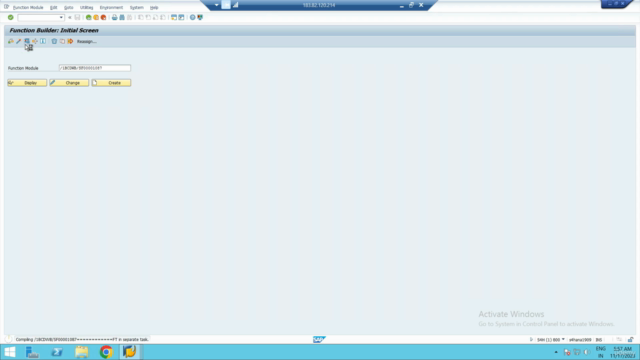Click the Check syntax icon in application toolbar
Viewport: 640px width, 360px height.
[x=11, y=41]
